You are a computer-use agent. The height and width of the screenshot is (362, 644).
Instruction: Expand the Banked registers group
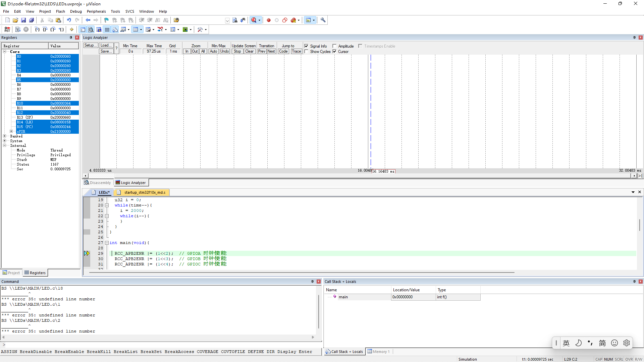click(5, 136)
